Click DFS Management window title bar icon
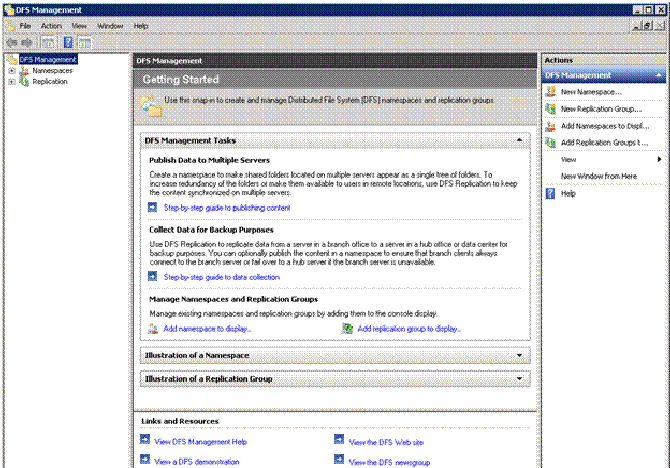Screen dimensions: 670x468 [x=9, y=10]
